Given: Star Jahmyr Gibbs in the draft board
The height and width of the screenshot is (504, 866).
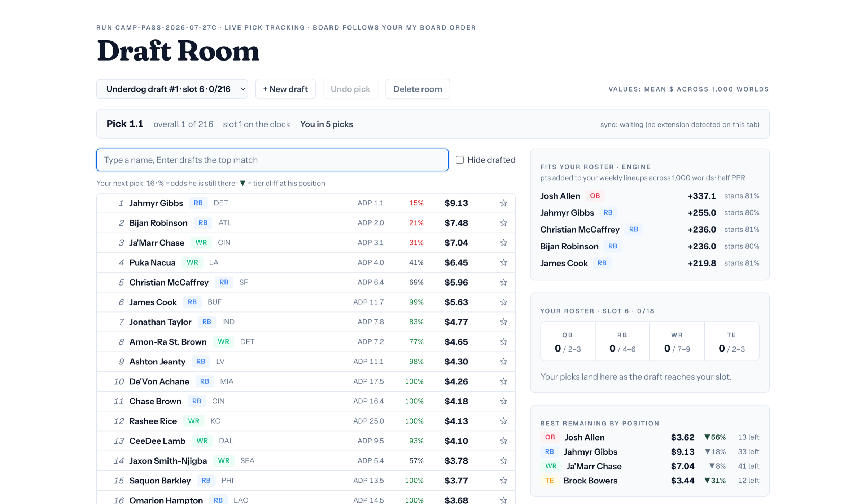Looking at the screenshot, I should pos(503,203).
